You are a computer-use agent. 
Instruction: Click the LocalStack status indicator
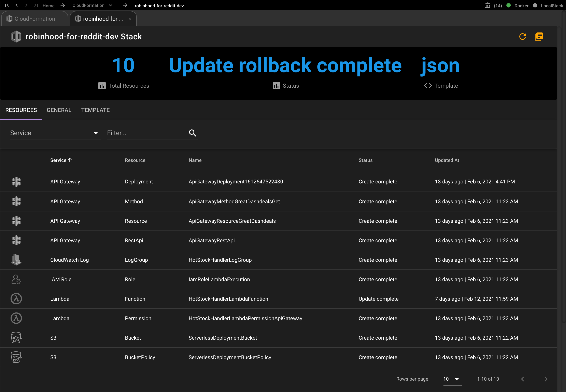[535, 5]
